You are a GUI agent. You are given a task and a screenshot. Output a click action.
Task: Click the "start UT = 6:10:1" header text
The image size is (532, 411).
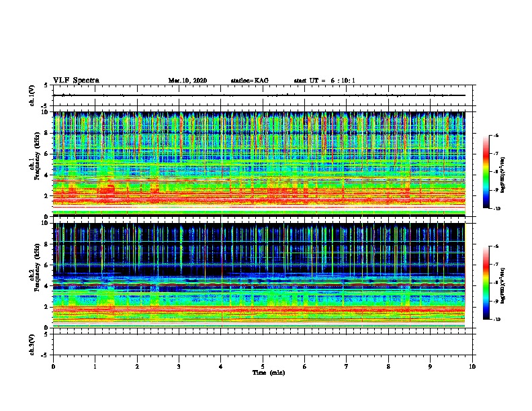click(x=324, y=81)
